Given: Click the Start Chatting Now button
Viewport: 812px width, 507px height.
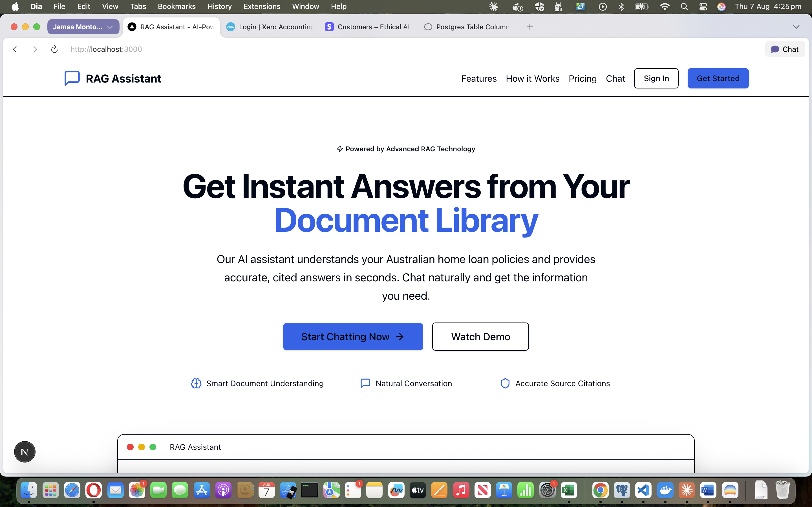Looking at the screenshot, I should pyautogui.click(x=353, y=337).
